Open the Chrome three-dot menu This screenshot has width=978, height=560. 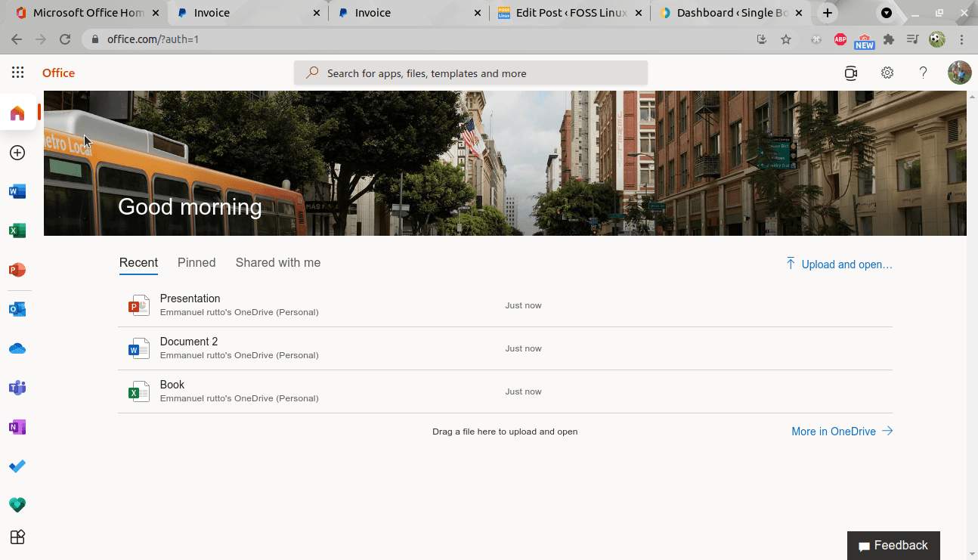tap(962, 39)
